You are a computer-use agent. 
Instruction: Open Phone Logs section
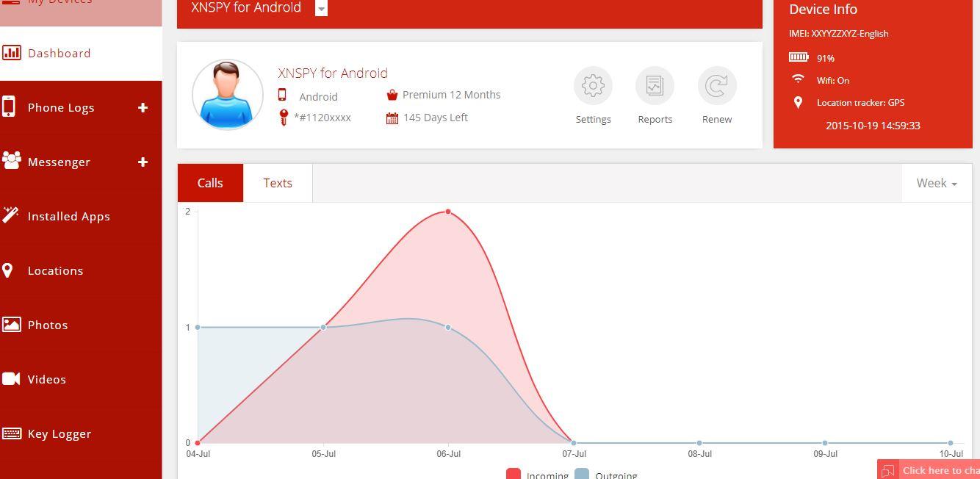pos(61,107)
